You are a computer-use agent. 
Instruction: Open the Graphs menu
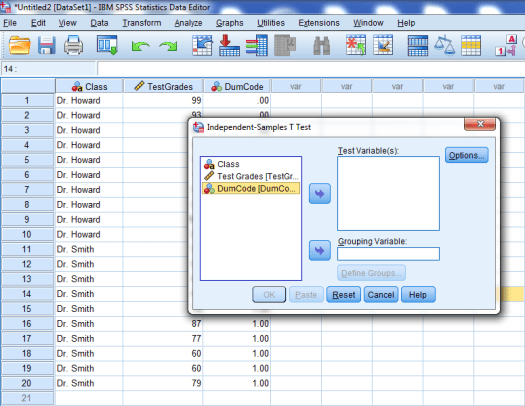tap(229, 23)
